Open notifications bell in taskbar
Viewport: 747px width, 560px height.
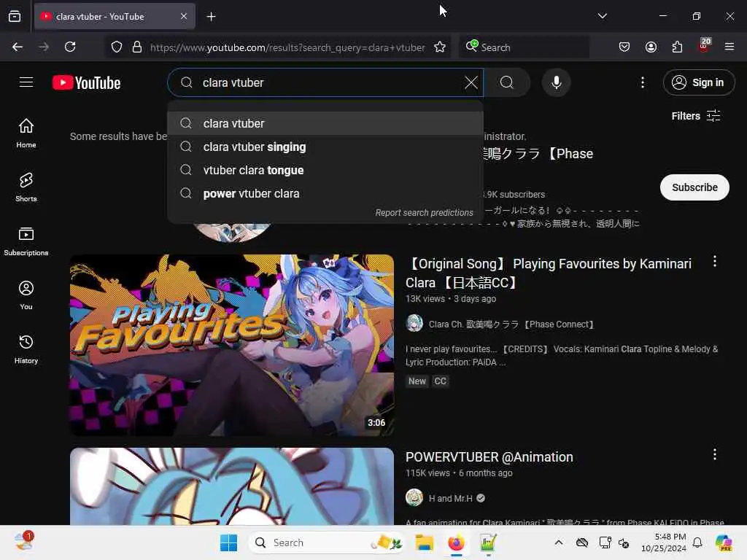pos(697,542)
